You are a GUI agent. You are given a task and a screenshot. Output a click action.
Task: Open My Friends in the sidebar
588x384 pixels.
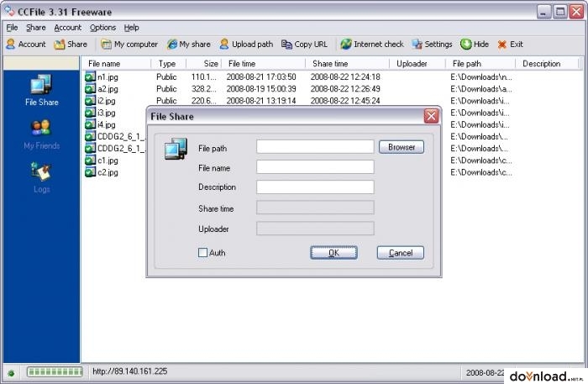[42, 134]
